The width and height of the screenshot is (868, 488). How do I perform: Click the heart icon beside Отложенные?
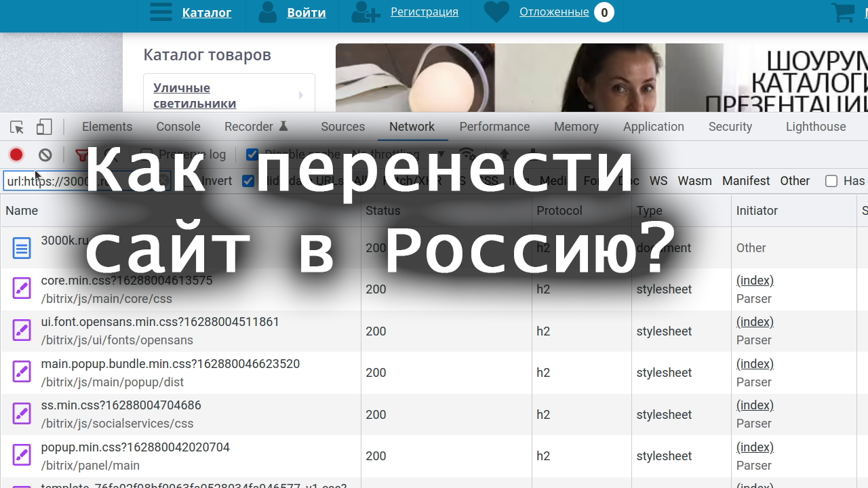(x=496, y=12)
